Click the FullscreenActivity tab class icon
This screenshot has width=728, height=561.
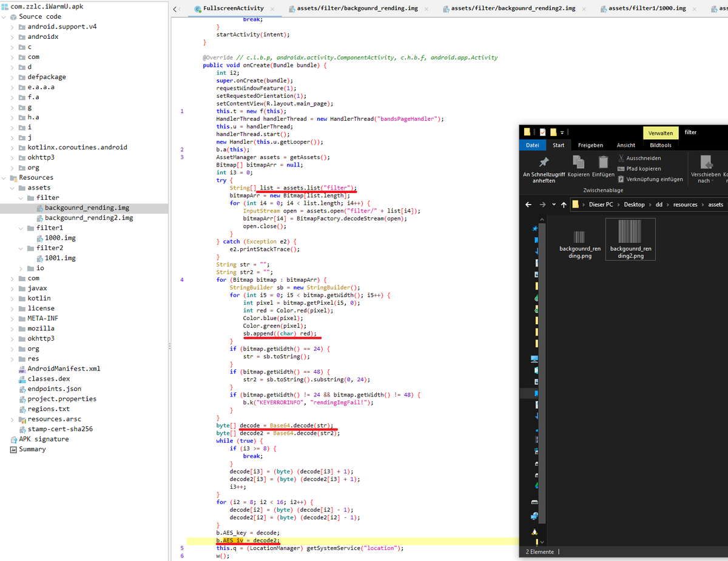pos(198,8)
